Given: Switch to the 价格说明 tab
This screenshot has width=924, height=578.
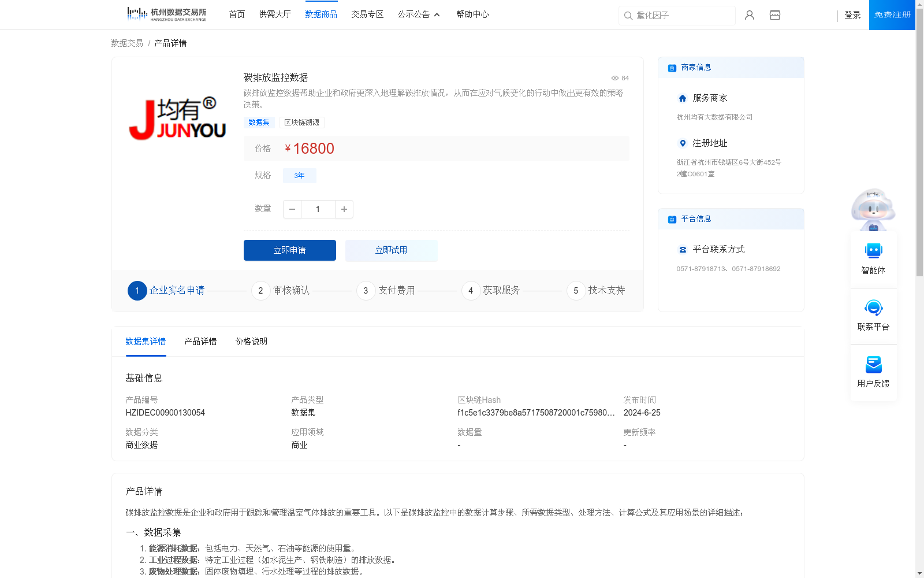Looking at the screenshot, I should pos(251,342).
